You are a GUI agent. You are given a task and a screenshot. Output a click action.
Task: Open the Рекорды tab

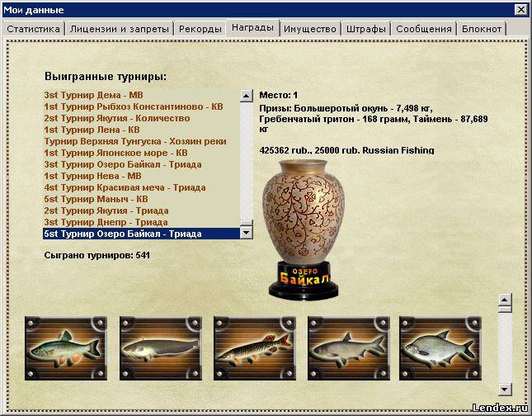[200, 29]
